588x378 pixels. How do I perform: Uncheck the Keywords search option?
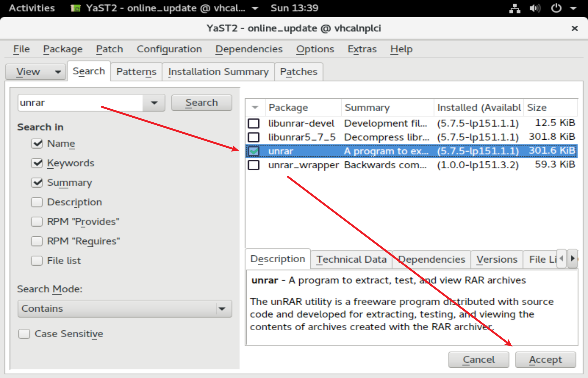[x=37, y=163]
